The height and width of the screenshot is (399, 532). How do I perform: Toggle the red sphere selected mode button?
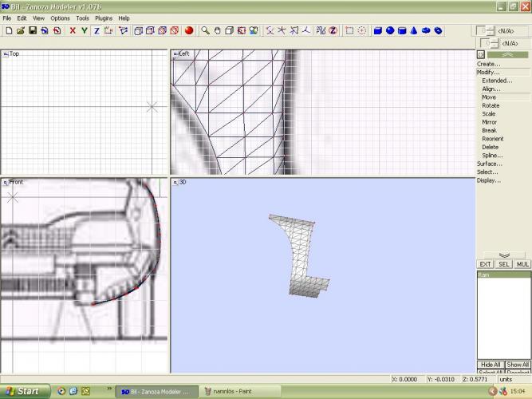pyautogui.click(x=189, y=31)
